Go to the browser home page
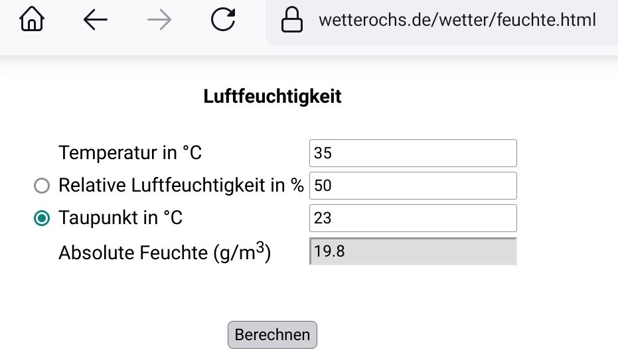The width and height of the screenshot is (618, 364). coord(32,21)
